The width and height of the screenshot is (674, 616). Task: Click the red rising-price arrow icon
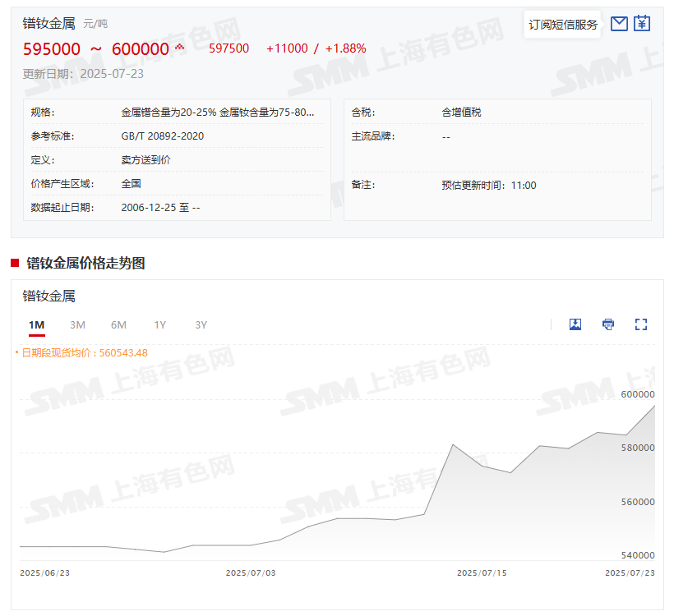[x=179, y=48]
